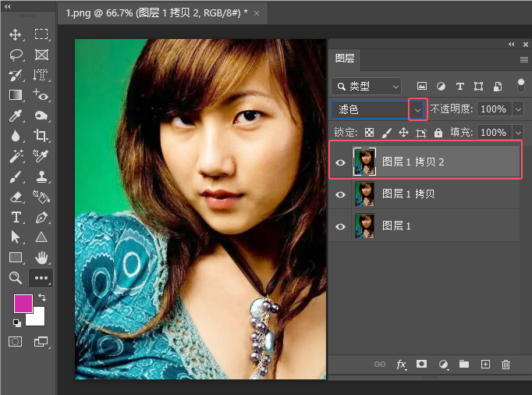Select the Move tool
Viewport: 532px width, 395px height.
tap(16, 34)
